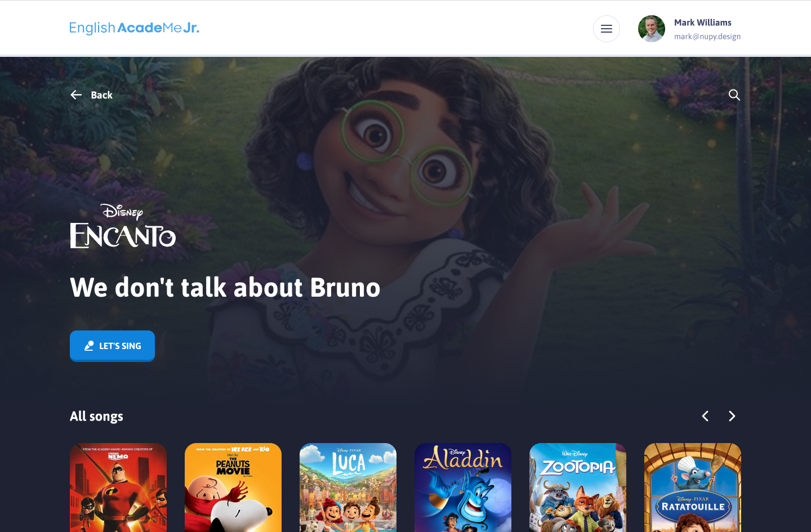Open The Peanuts Movie thumbnail

pyautogui.click(x=233, y=488)
